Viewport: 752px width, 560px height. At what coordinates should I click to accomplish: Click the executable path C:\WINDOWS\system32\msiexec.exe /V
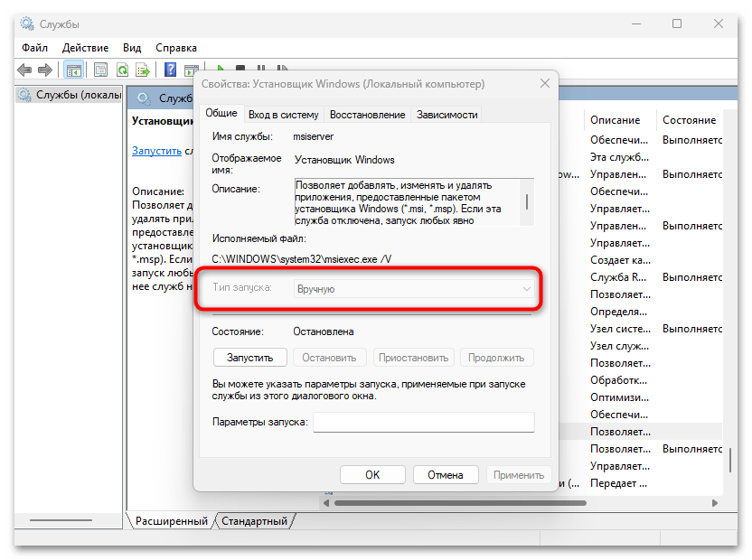(x=302, y=259)
